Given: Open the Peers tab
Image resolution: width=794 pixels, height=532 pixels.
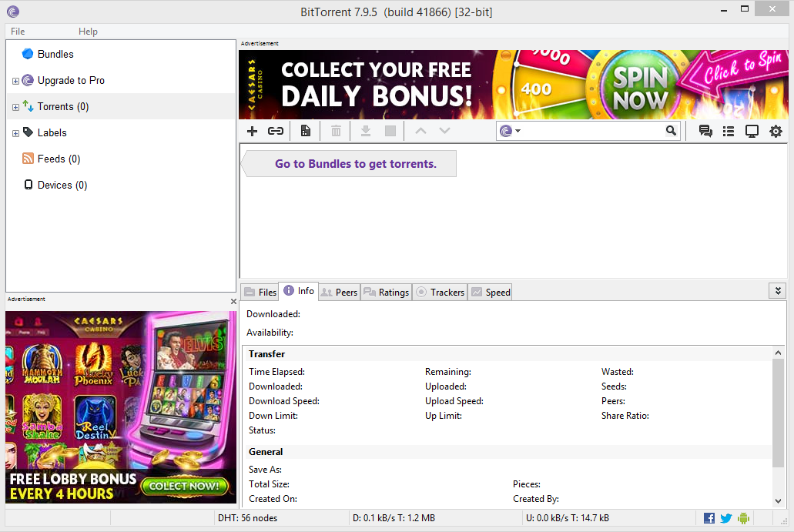Looking at the screenshot, I should click(x=340, y=292).
